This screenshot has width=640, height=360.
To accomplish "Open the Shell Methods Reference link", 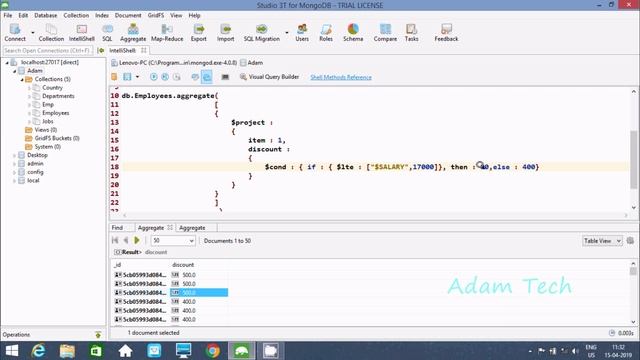I will tap(341, 77).
